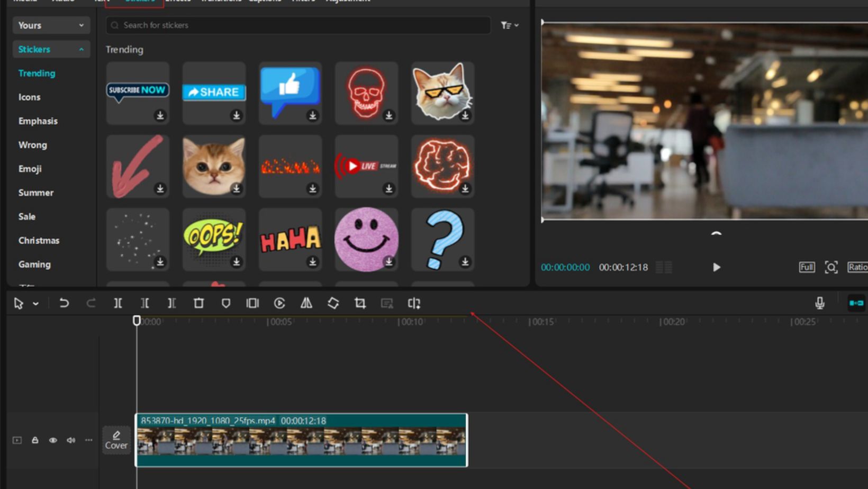Select the HAHA text sticker
This screenshot has height=489, width=868.
pyautogui.click(x=290, y=239)
